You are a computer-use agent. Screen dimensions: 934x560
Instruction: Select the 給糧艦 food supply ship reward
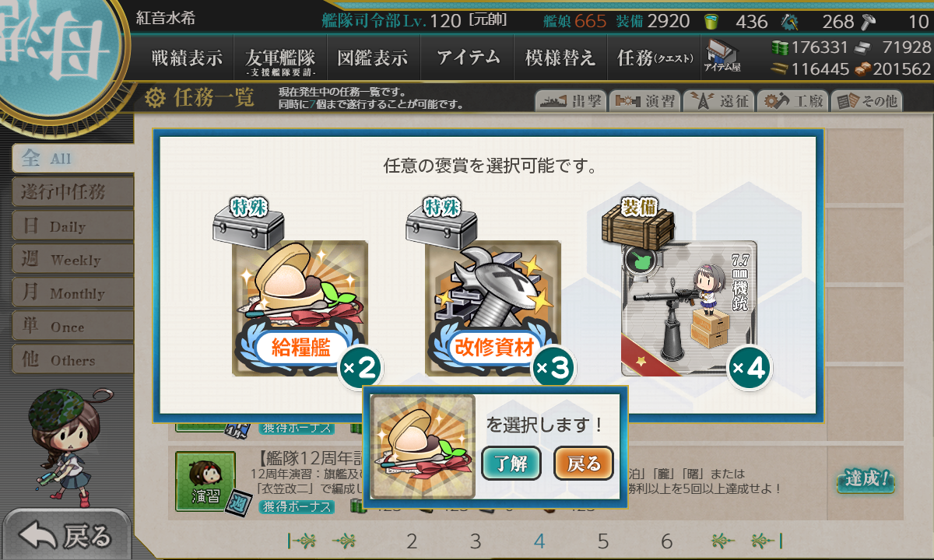[x=300, y=309]
